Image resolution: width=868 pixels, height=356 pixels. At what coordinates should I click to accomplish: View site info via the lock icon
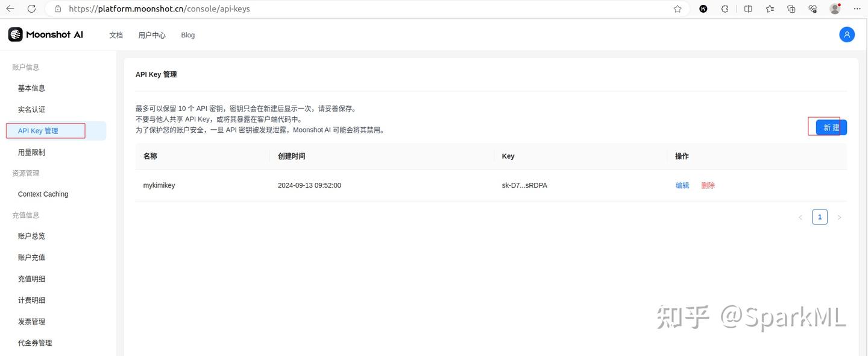[58, 9]
